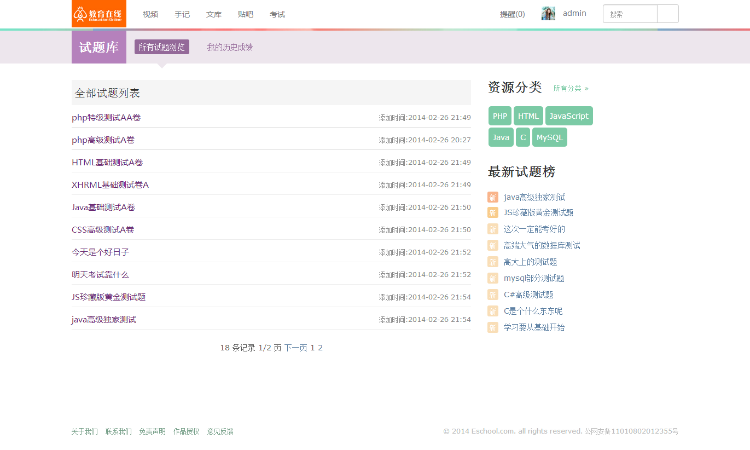Click the 资源分类 heading

tap(515, 88)
